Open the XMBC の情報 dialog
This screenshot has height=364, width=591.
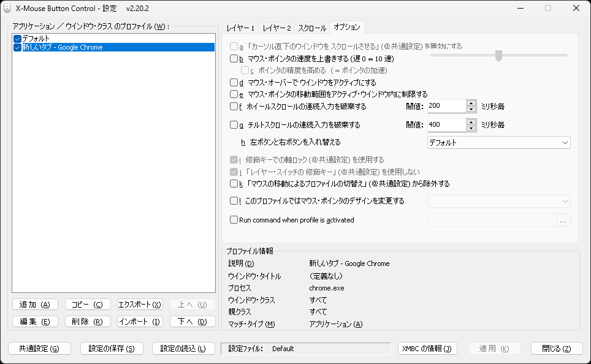pos(429,348)
